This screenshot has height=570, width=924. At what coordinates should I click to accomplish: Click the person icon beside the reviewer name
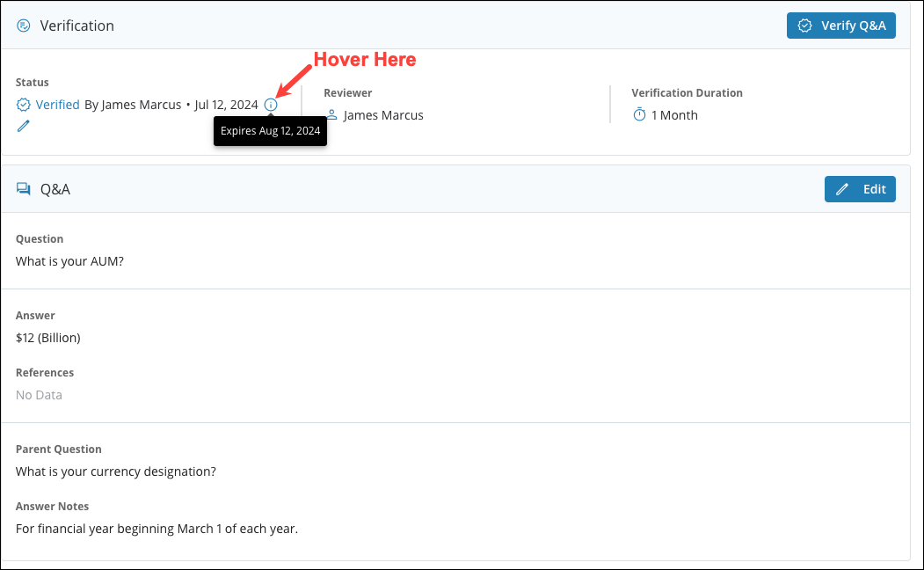coord(331,115)
